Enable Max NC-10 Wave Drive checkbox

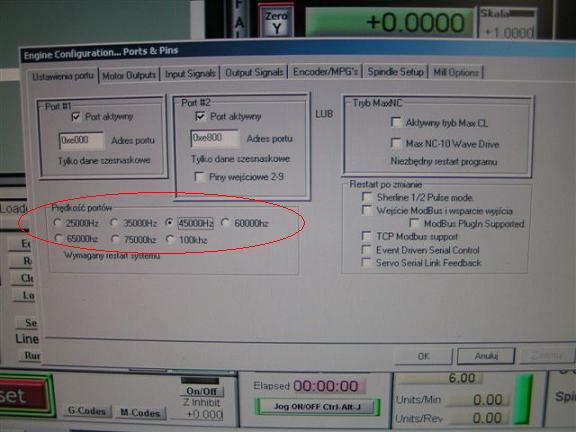tap(396, 143)
